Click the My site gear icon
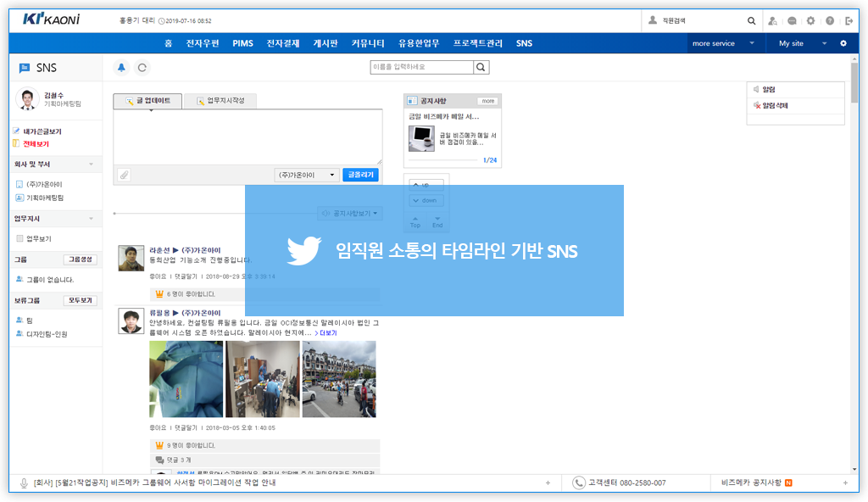 pyautogui.click(x=843, y=43)
